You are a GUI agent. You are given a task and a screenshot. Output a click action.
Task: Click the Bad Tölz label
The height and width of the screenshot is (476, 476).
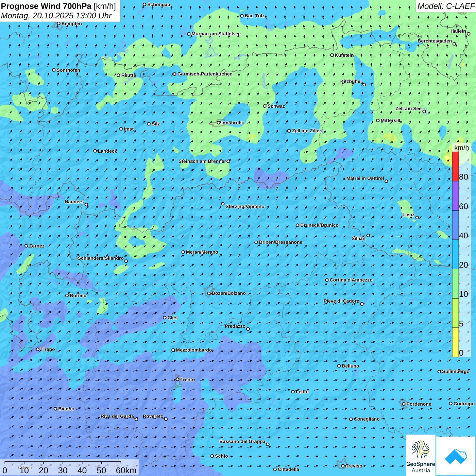(255, 16)
